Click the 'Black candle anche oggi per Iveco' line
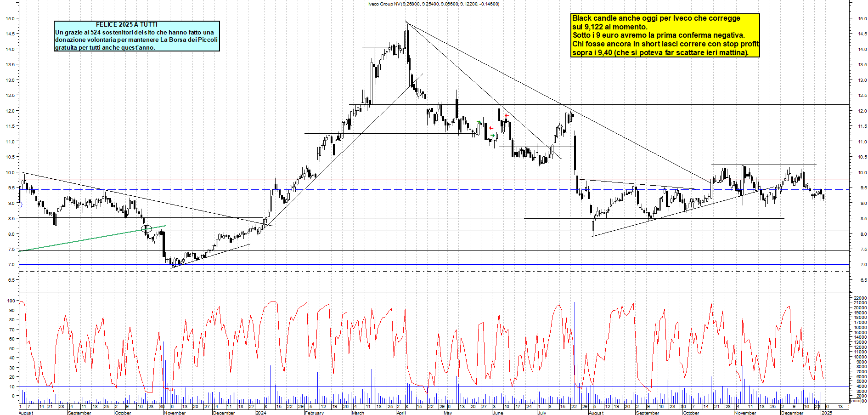 click(656, 18)
